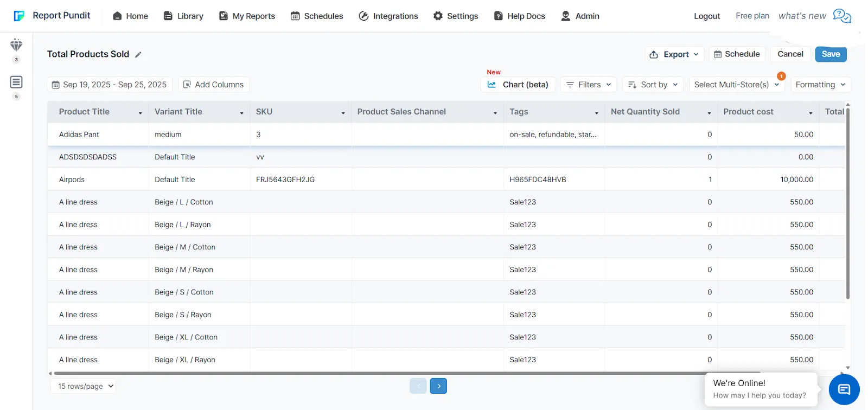Click variant Beige / L / Rayon
The height and width of the screenshot is (410, 868).
coord(183,225)
